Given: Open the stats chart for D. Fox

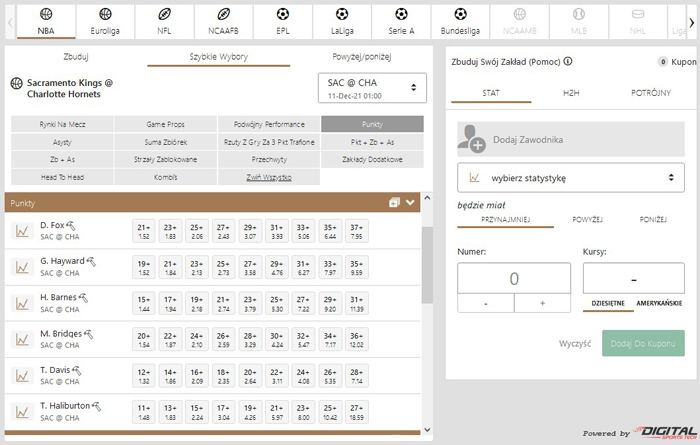Looking at the screenshot, I should pos(21,231).
